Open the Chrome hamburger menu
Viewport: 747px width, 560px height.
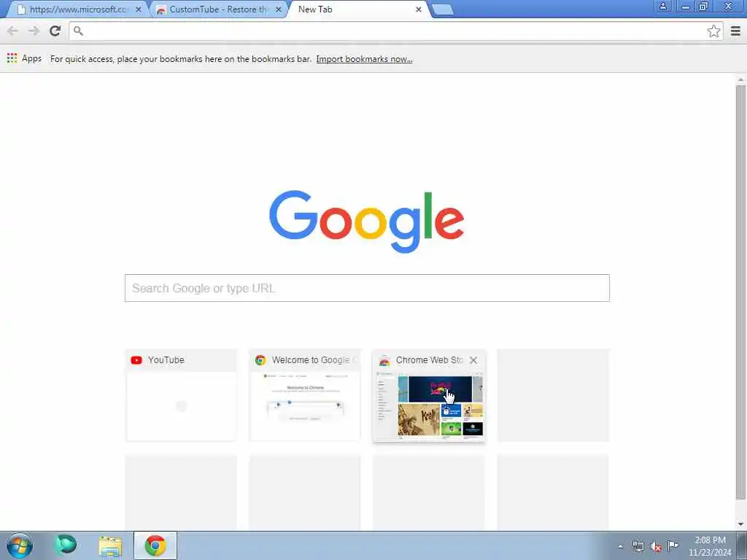tap(735, 31)
